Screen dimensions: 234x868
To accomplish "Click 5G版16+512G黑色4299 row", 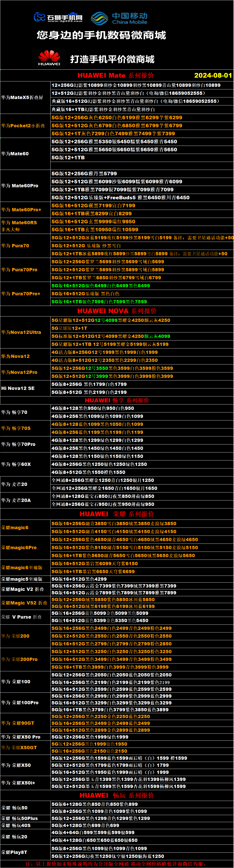I will pyautogui.click(x=142, y=579).
